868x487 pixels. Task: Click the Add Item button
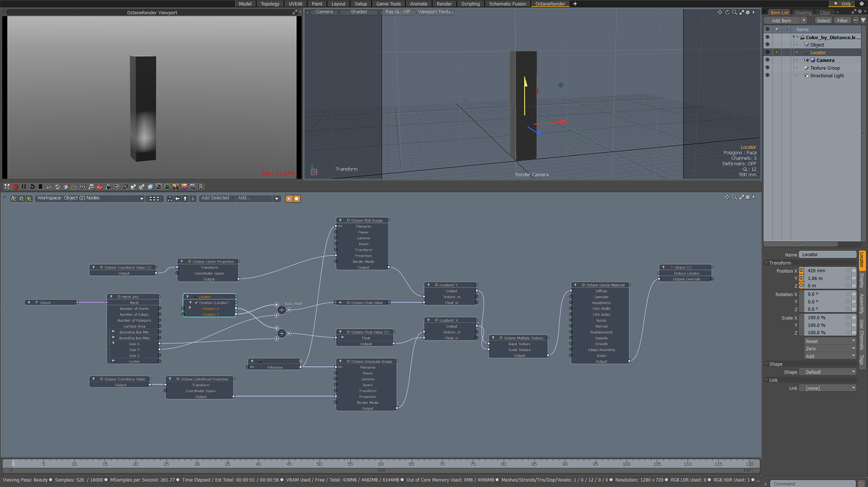click(781, 20)
